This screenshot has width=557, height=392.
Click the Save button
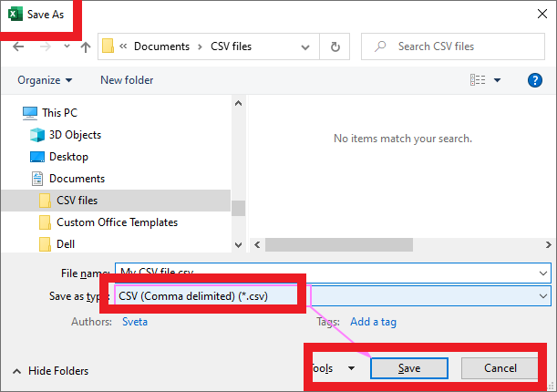click(408, 368)
